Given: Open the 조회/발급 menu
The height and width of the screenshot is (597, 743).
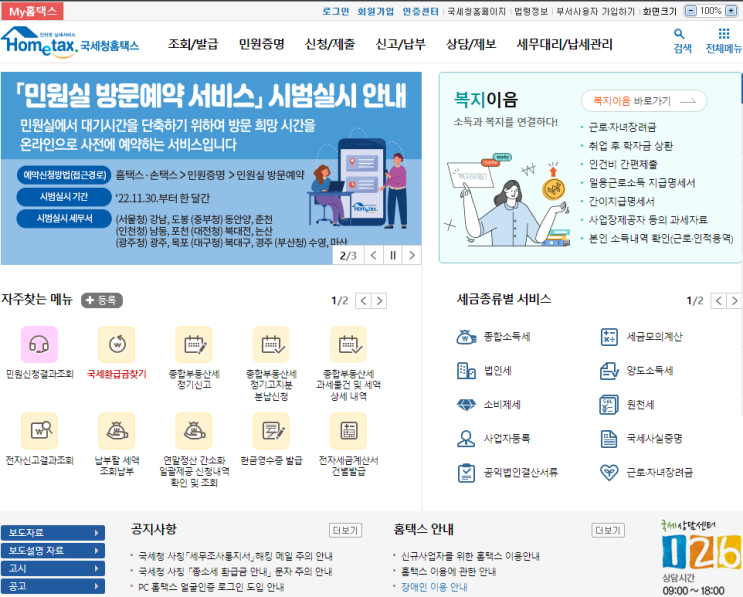Looking at the screenshot, I should point(193,44).
